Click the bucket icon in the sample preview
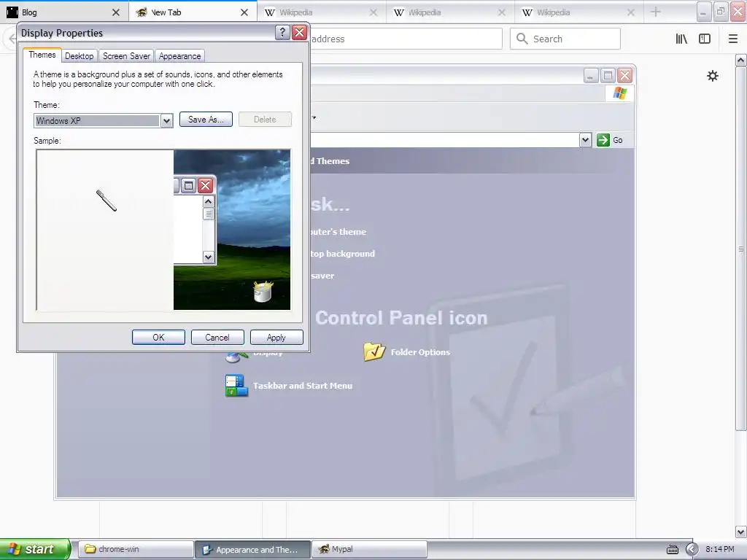747x560 pixels. (x=263, y=292)
